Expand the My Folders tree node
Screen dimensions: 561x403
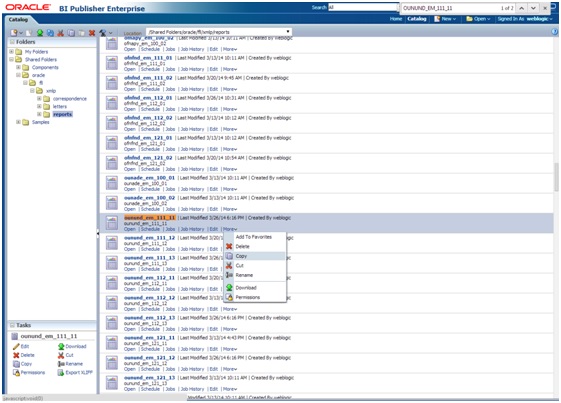point(11,52)
